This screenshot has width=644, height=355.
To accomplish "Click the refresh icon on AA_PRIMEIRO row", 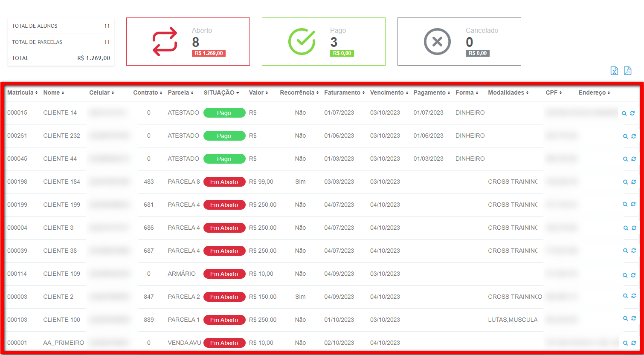I will (633, 343).
